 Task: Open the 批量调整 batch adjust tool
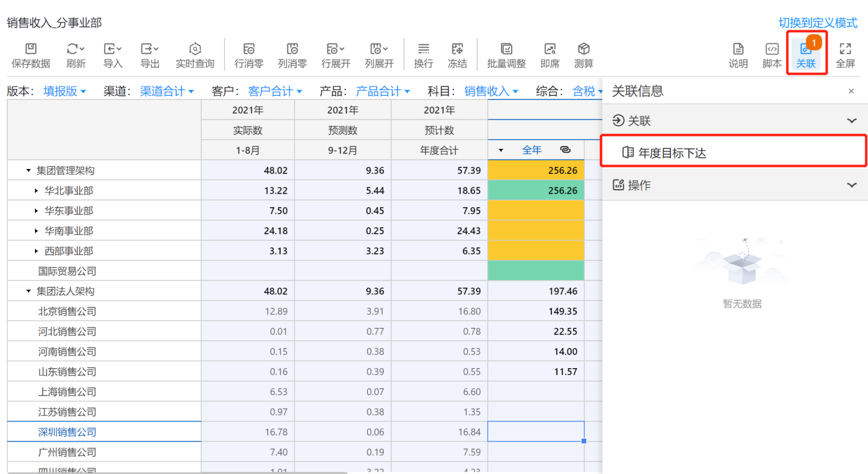point(506,49)
